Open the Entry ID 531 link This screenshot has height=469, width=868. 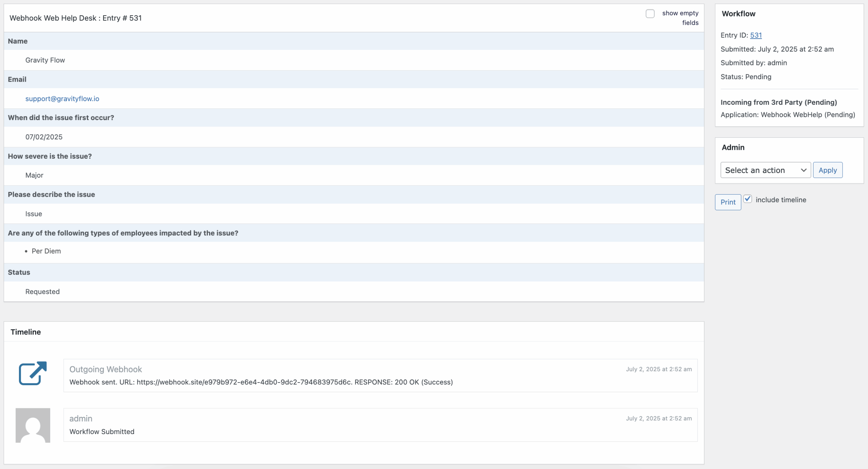pyautogui.click(x=756, y=35)
